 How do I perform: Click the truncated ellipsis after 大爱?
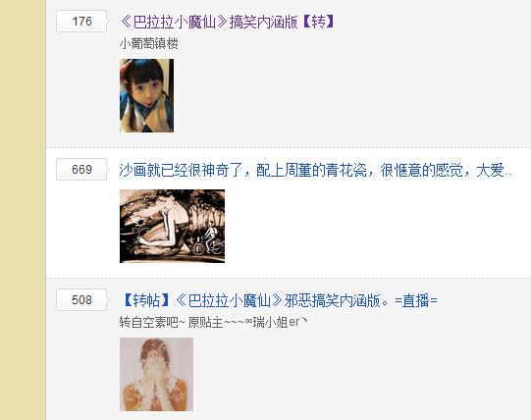point(508,174)
